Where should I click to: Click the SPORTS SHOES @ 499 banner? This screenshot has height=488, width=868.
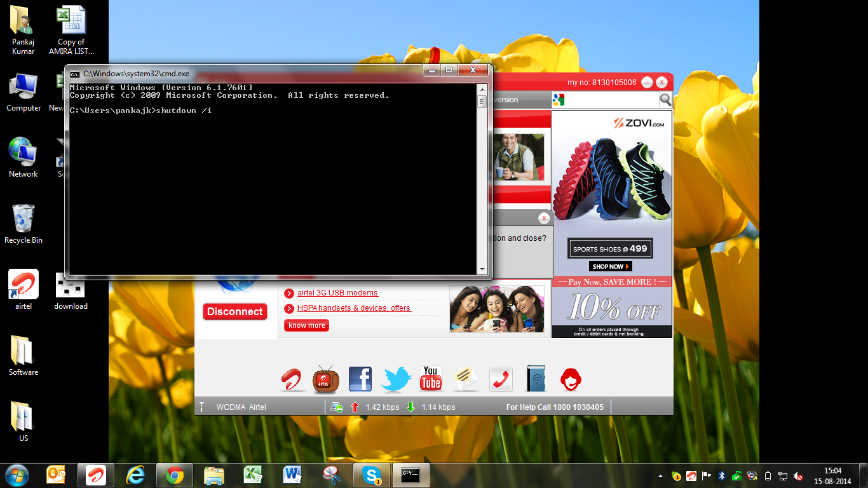point(610,249)
